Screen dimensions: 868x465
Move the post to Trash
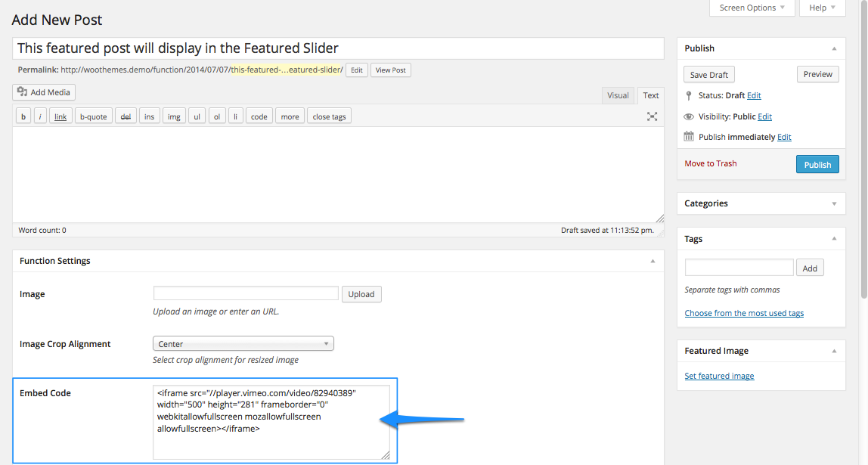pyautogui.click(x=710, y=163)
